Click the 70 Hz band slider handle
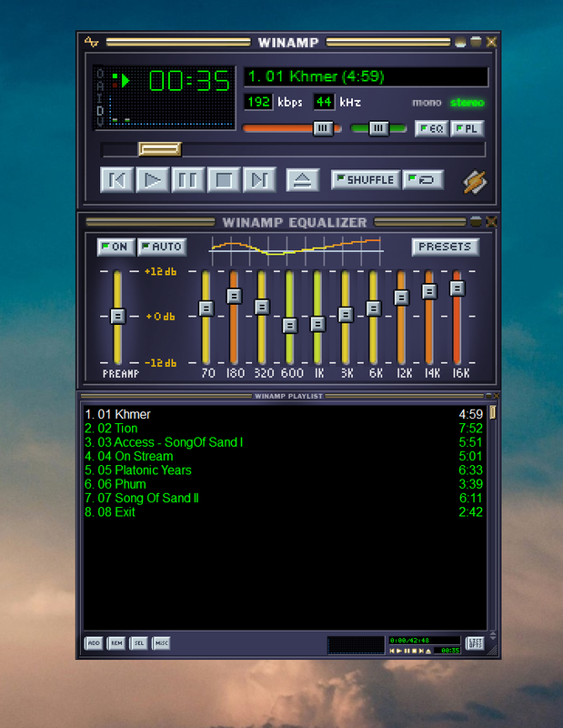Image resolution: width=563 pixels, height=728 pixels. [206, 308]
